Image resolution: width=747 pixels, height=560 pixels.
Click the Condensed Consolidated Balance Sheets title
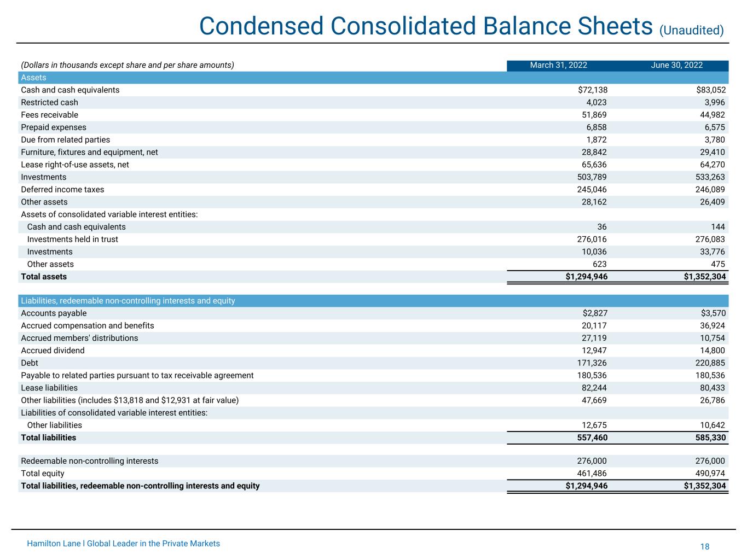(x=426, y=26)
